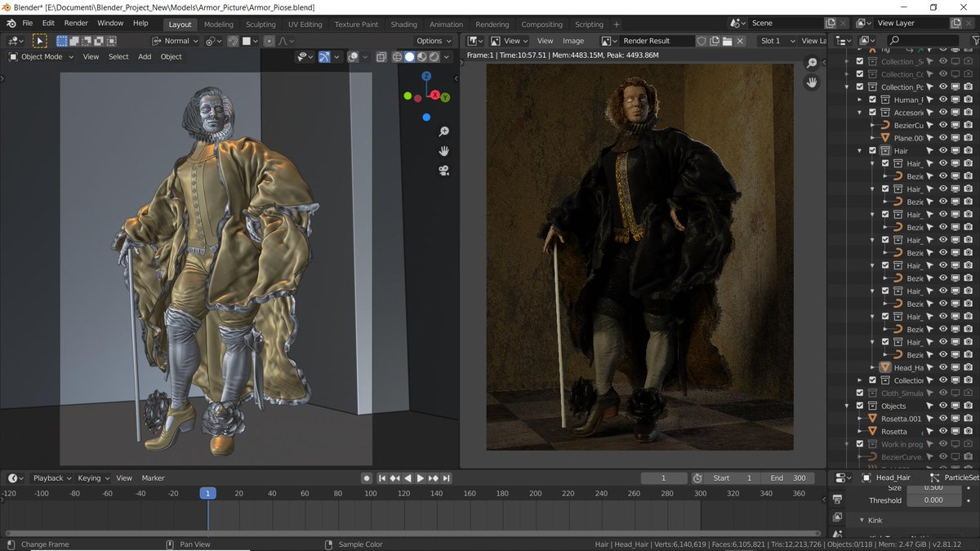The width and height of the screenshot is (980, 551).
Task: Uncheck the Hair collection checkbox
Action: click(872, 151)
